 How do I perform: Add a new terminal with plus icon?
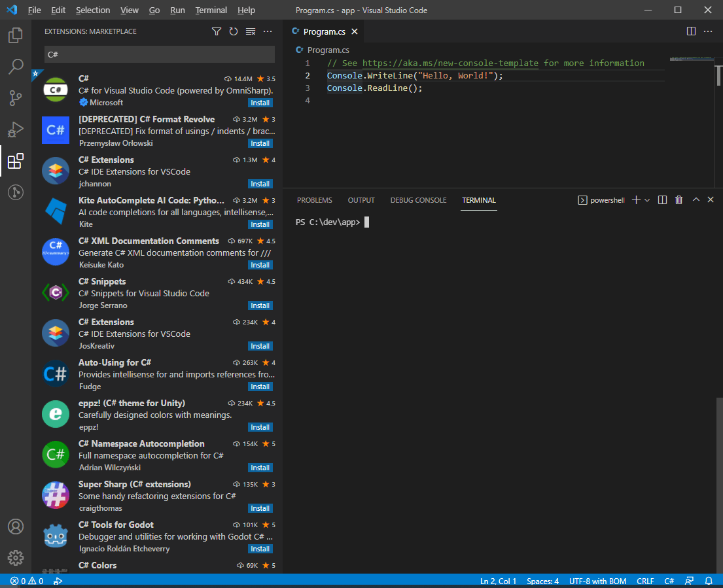[636, 200]
